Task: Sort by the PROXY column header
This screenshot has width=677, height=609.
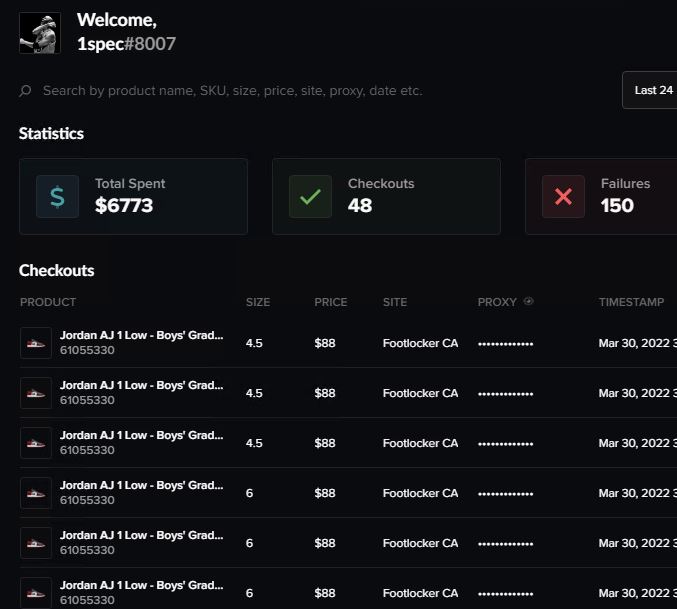Action: click(x=497, y=302)
